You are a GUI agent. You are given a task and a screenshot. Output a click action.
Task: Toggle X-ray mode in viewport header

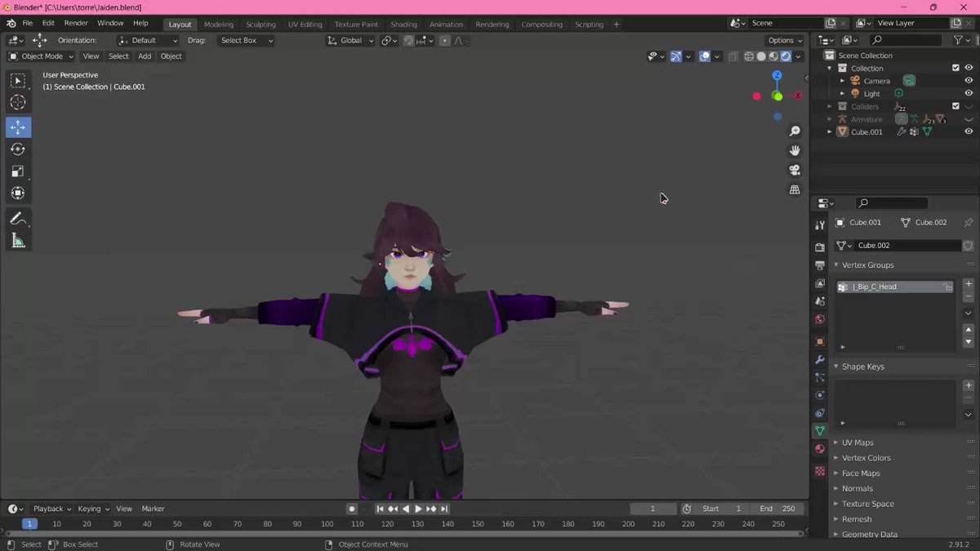(733, 56)
